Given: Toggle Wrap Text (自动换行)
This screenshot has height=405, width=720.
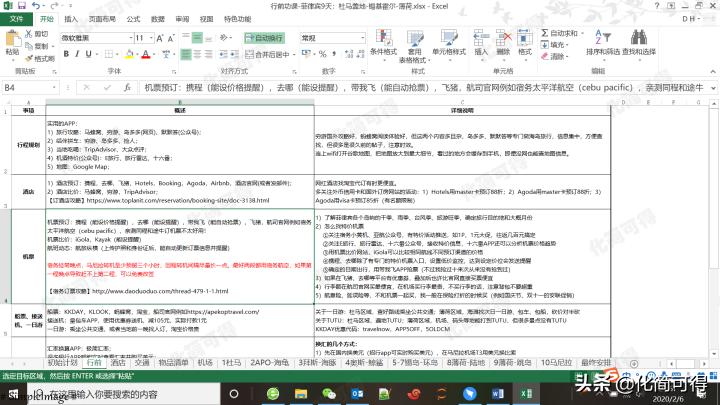Looking at the screenshot, I should (x=264, y=38).
